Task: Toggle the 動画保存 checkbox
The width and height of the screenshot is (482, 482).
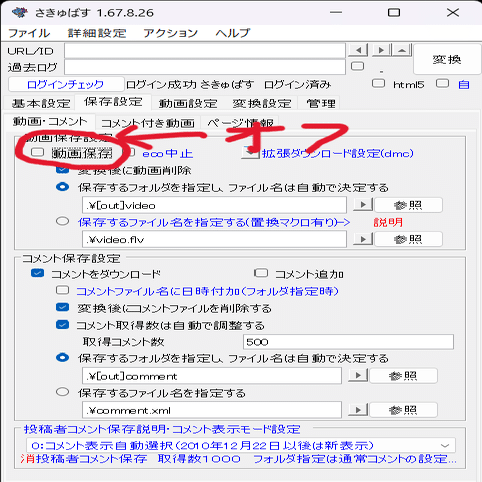Action: point(37,153)
